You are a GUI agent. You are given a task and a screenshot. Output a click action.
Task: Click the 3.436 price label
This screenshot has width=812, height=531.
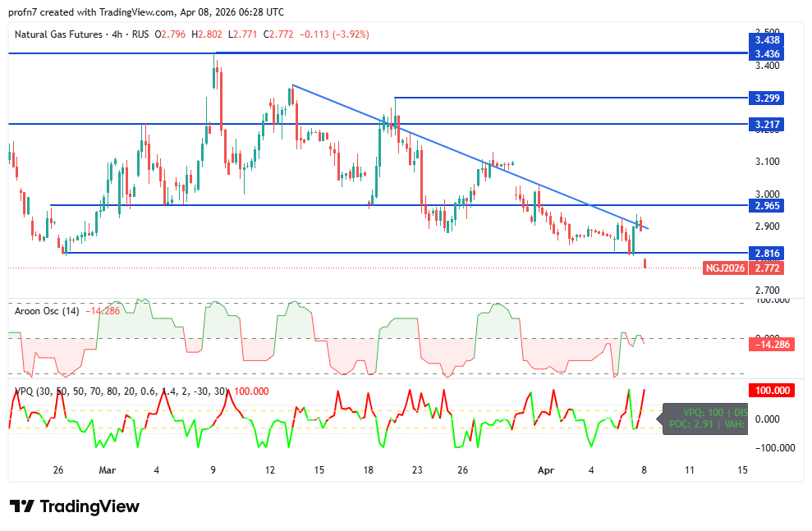click(x=766, y=54)
